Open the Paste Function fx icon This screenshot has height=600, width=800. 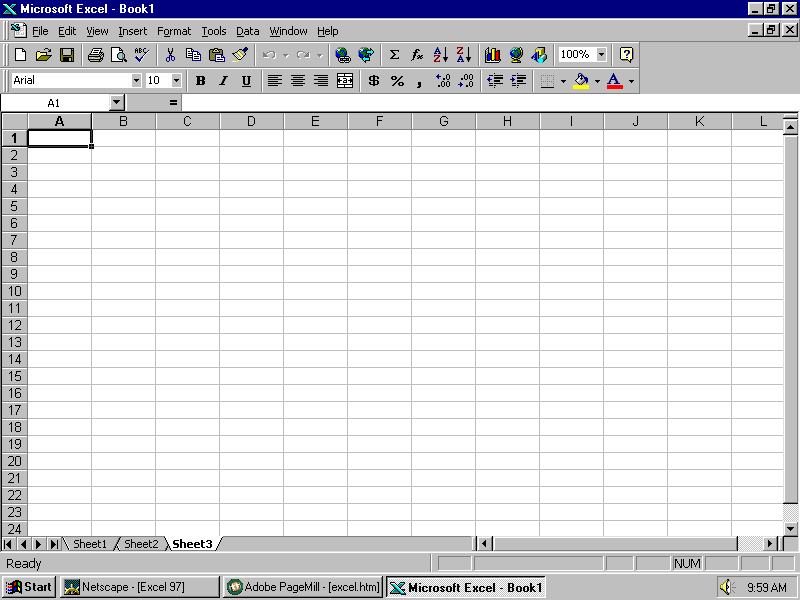pos(417,55)
